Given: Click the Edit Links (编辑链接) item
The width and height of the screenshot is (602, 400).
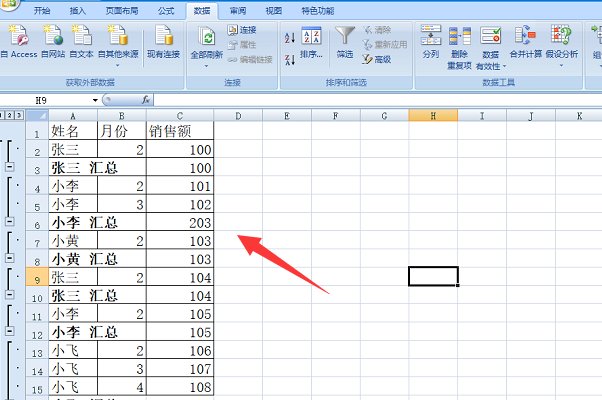Looking at the screenshot, I should [250, 60].
